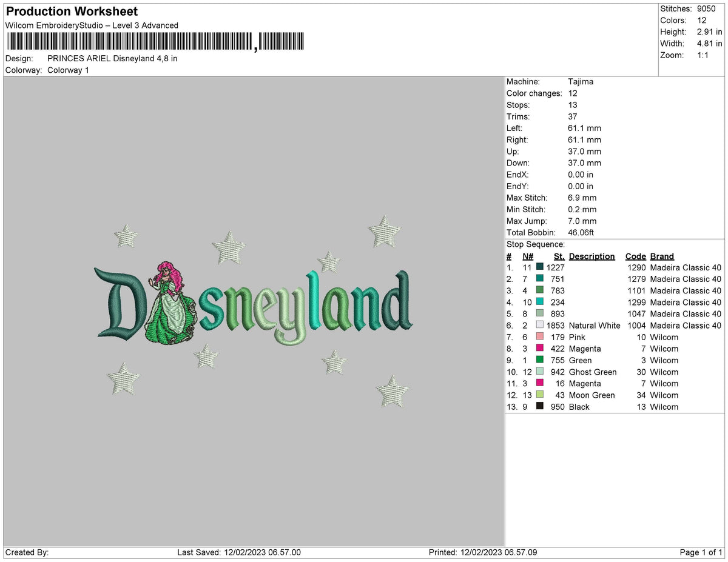Select the green swatch for code 1101
Image resolution: width=728 pixels, height=562 pixels.
pyautogui.click(x=540, y=290)
